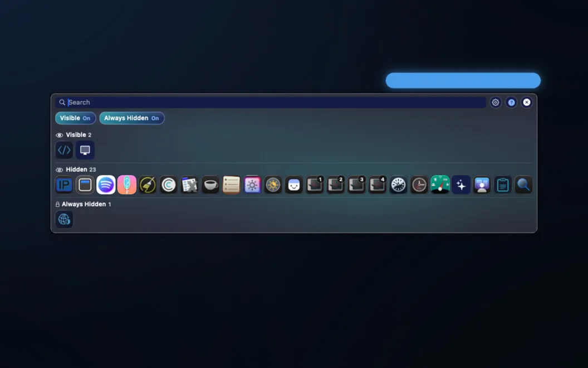Click into the Search field

click(x=271, y=102)
